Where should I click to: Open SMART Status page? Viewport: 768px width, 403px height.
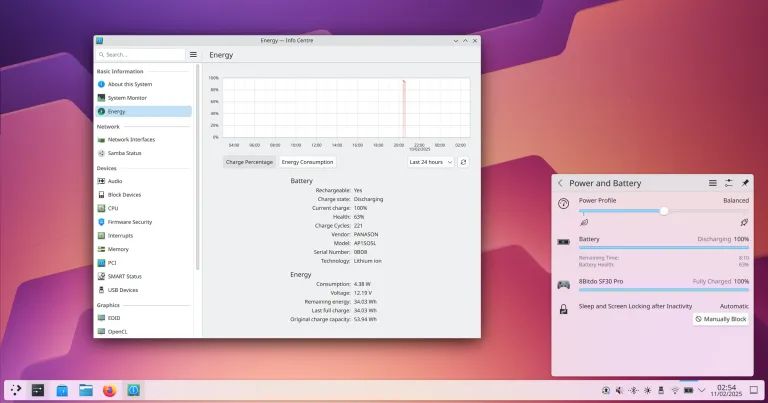[x=144, y=277]
